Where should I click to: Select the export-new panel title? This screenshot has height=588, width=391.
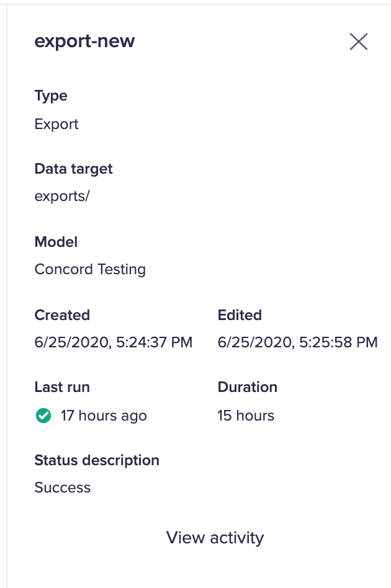tap(84, 41)
